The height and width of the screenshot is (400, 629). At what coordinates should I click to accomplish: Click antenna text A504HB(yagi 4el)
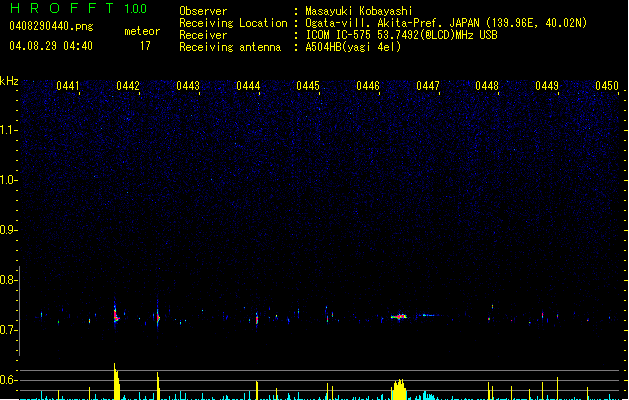click(x=353, y=47)
